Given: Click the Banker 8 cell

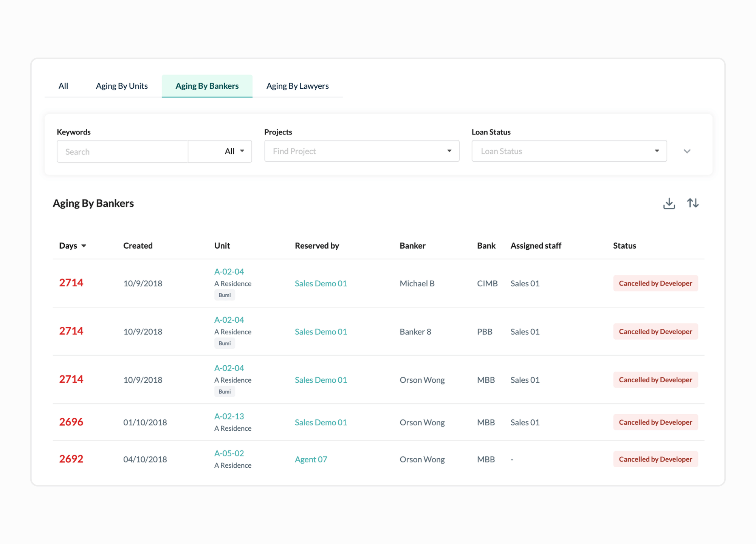Looking at the screenshot, I should pyautogui.click(x=415, y=332).
